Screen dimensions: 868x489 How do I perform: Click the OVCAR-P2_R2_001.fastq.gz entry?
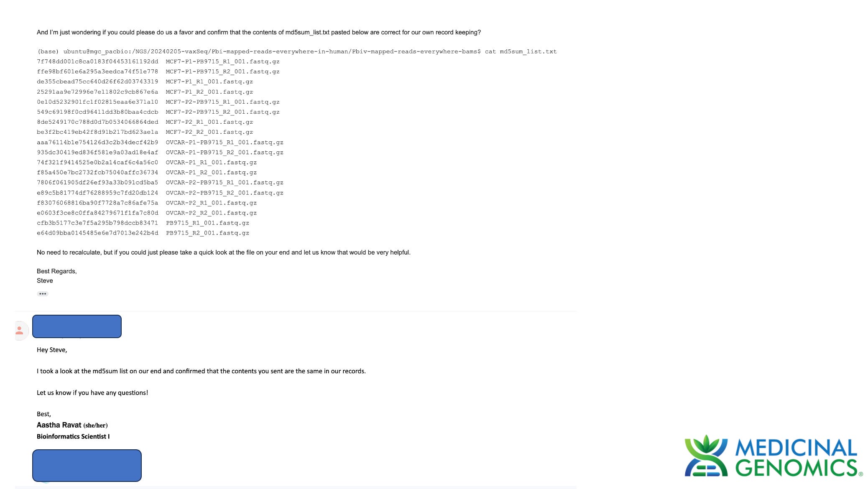tap(211, 213)
